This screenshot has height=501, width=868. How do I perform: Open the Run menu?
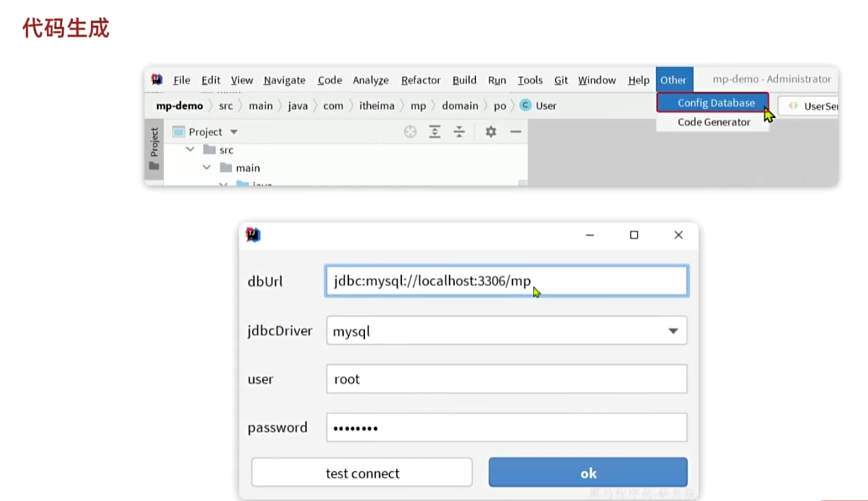497,80
